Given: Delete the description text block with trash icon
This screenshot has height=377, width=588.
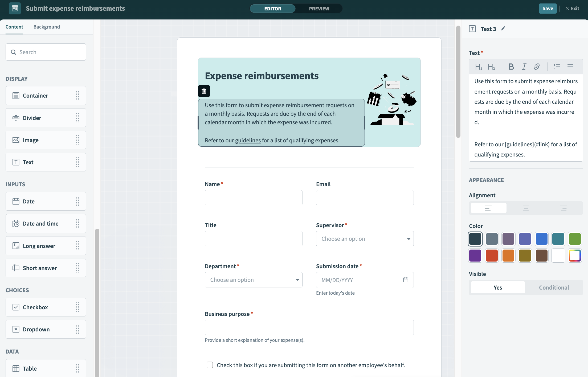Looking at the screenshot, I should coord(204,91).
